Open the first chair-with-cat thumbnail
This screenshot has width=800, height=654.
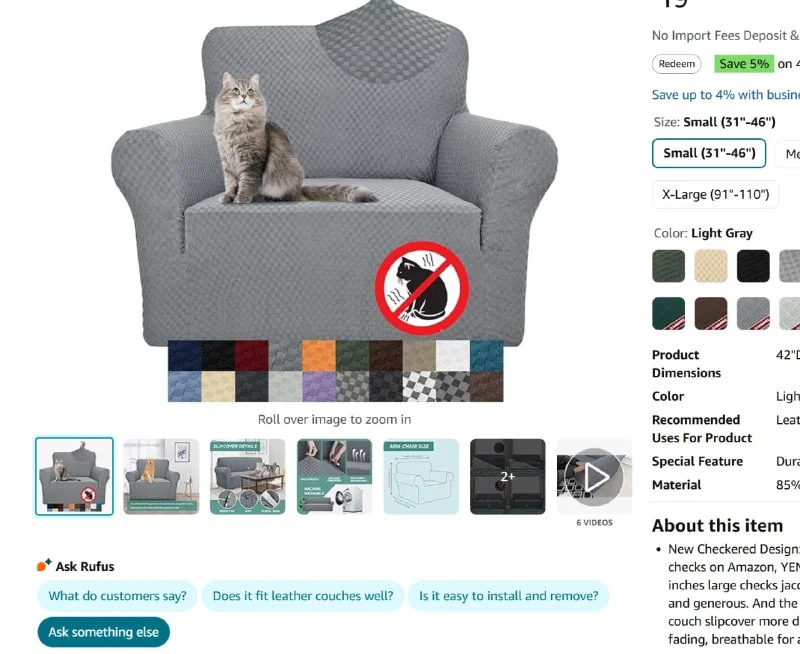point(75,477)
